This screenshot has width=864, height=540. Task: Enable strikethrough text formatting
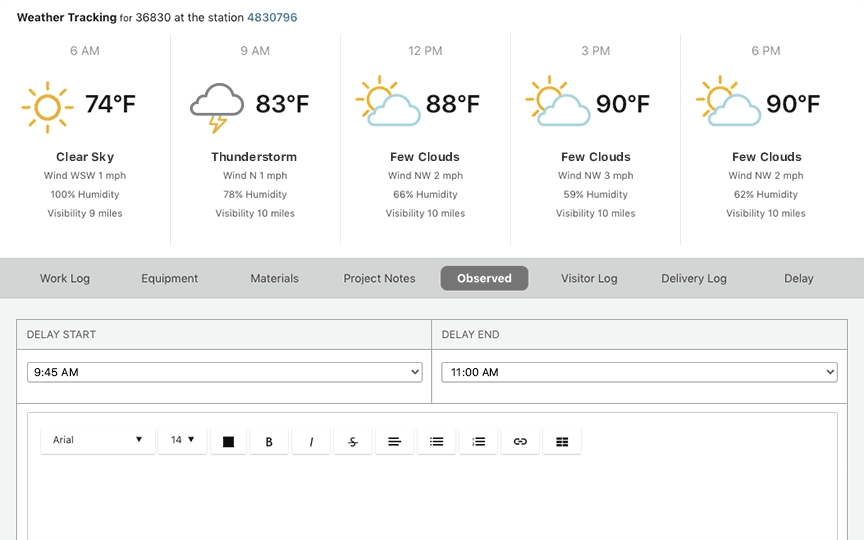(x=353, y=441)
